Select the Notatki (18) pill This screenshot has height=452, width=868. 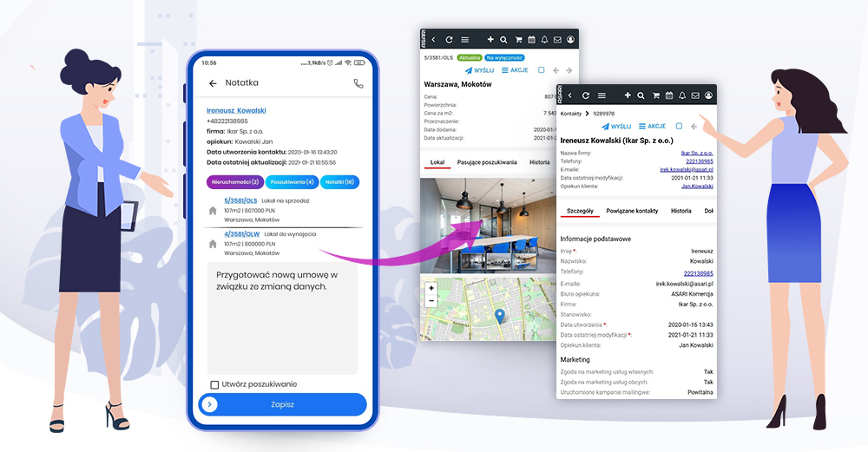point(339,182)
